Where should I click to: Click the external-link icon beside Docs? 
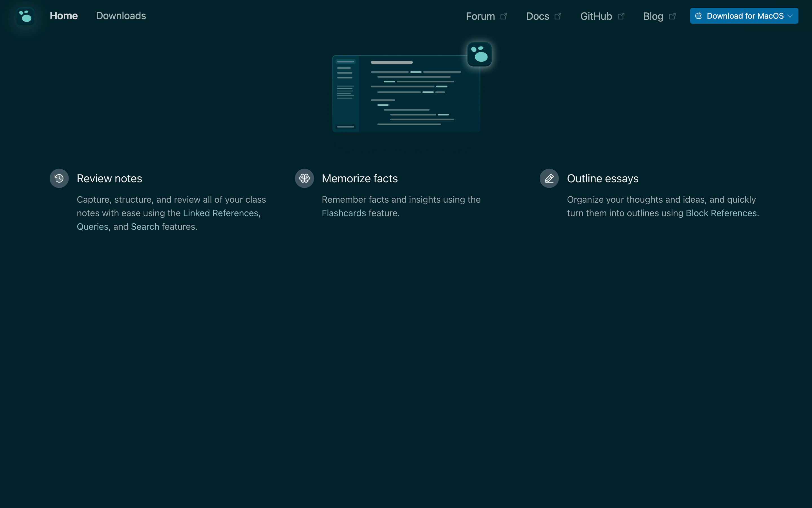558,16
